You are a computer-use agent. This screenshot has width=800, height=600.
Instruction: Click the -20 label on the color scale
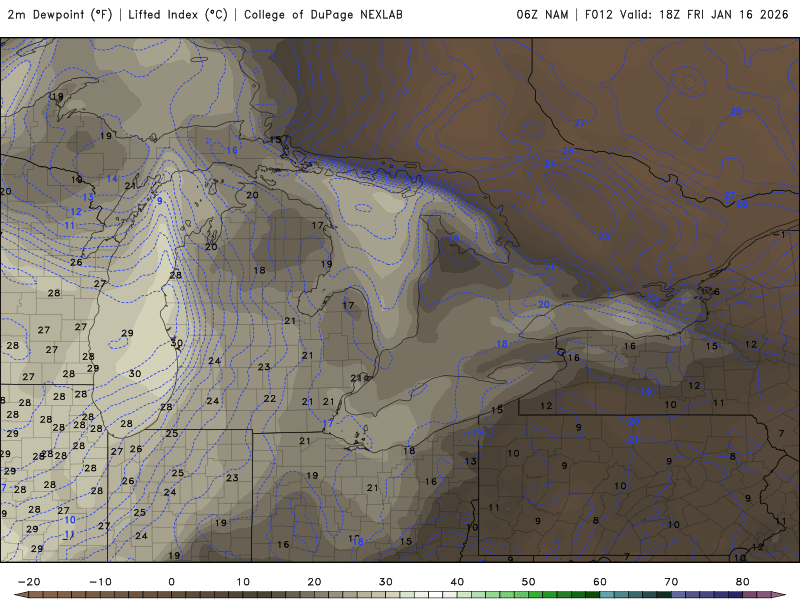pyautogui.click(x=29, y=582)
